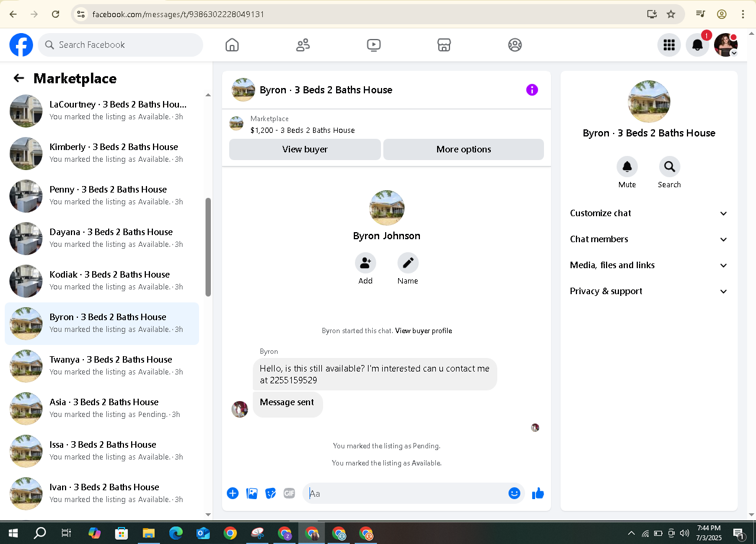Go to Home feed icon
The image size is (756, 544).
(232, 45)
